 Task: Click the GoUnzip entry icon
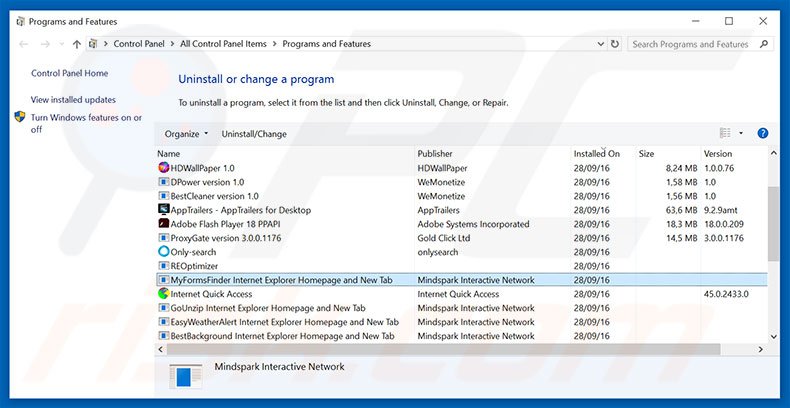coord(163,308)
